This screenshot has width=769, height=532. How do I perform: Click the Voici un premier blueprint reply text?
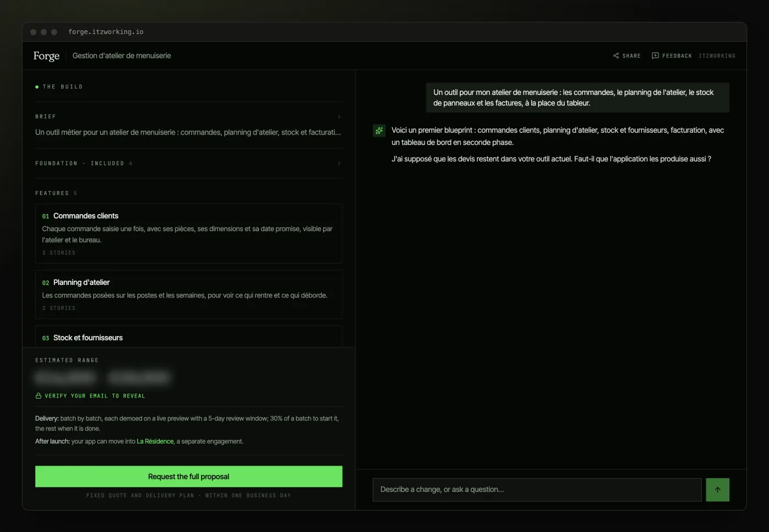pos(558,136)
